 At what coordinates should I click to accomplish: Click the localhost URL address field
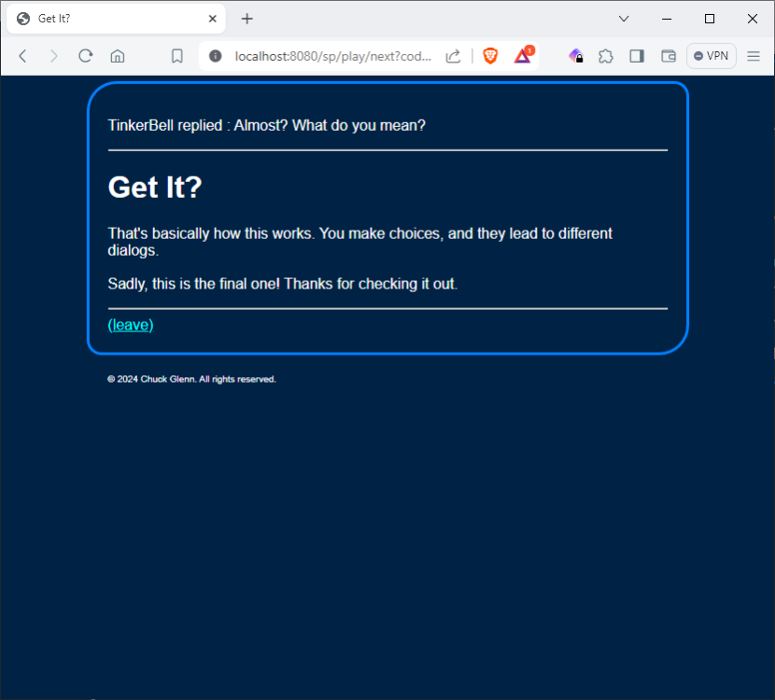tap(333, 56)
